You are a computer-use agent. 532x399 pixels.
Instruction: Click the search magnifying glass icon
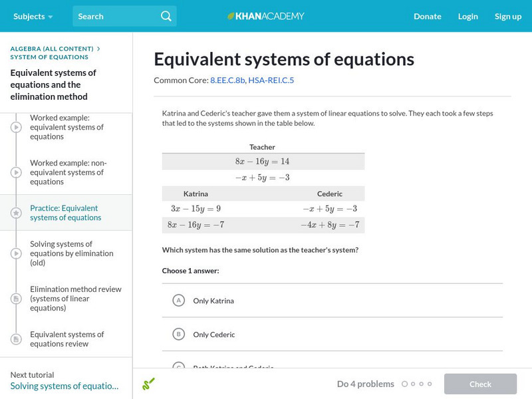pyautogui.click(x=166, y=16)
